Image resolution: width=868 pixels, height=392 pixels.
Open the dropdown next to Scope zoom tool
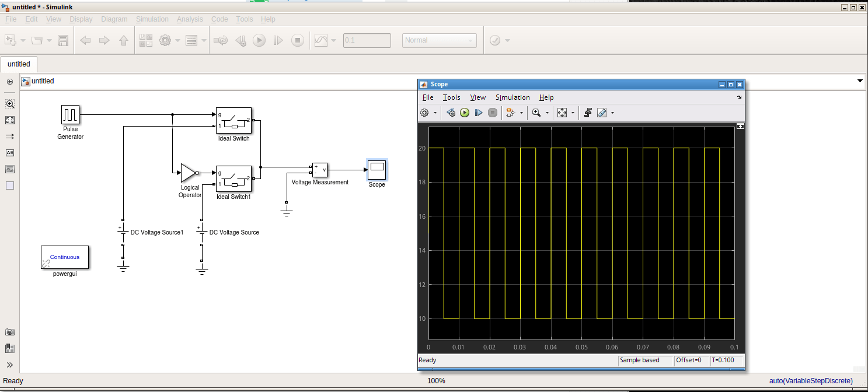[546, 113]
